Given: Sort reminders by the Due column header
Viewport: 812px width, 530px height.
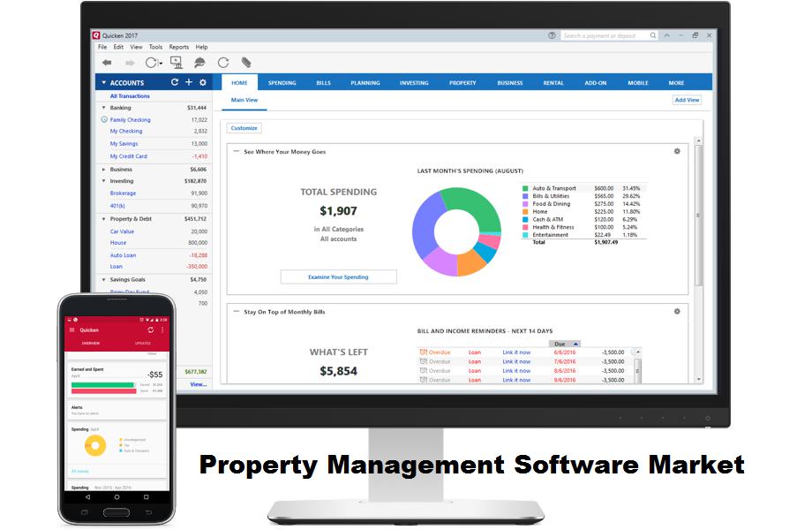Looking at the screenshot, I should tap(565, 344).
